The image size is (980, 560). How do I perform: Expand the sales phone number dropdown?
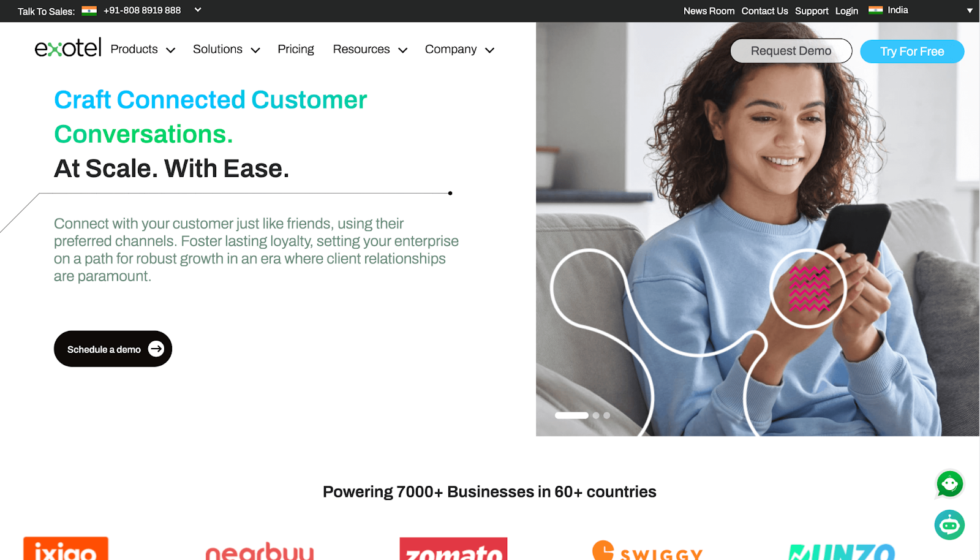[198, 10]
